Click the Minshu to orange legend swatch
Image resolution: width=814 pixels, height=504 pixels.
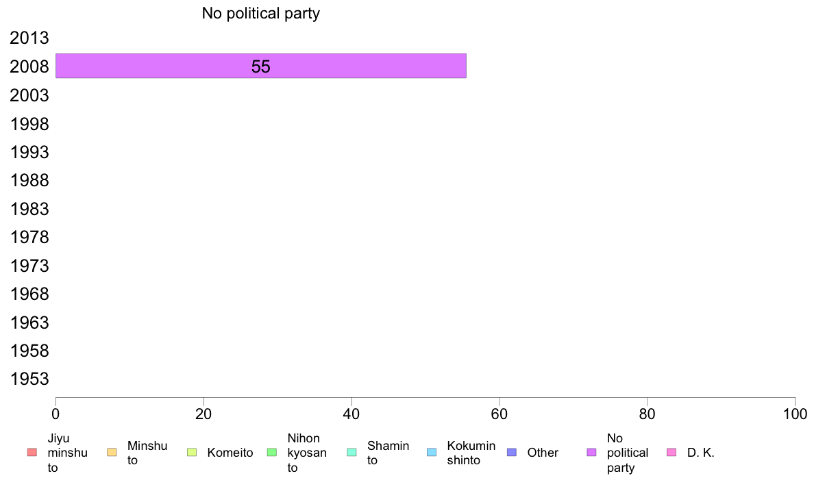coord(112,453)
